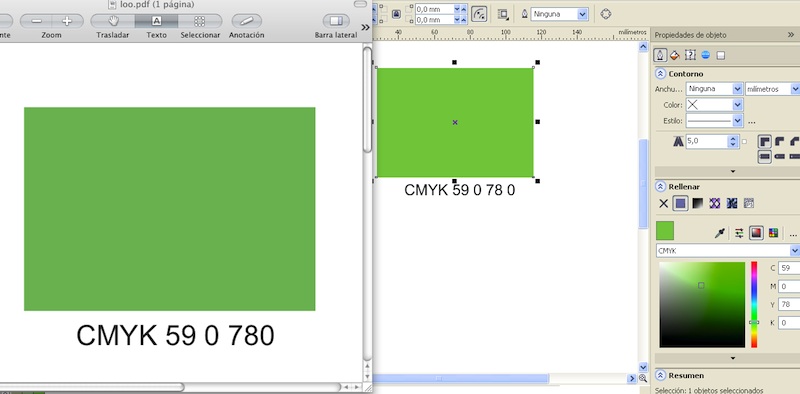Open the Anchura Ninguna width dropdown
Image resolution: width=800 pixels, height=394 pixels.
point(714,89)
